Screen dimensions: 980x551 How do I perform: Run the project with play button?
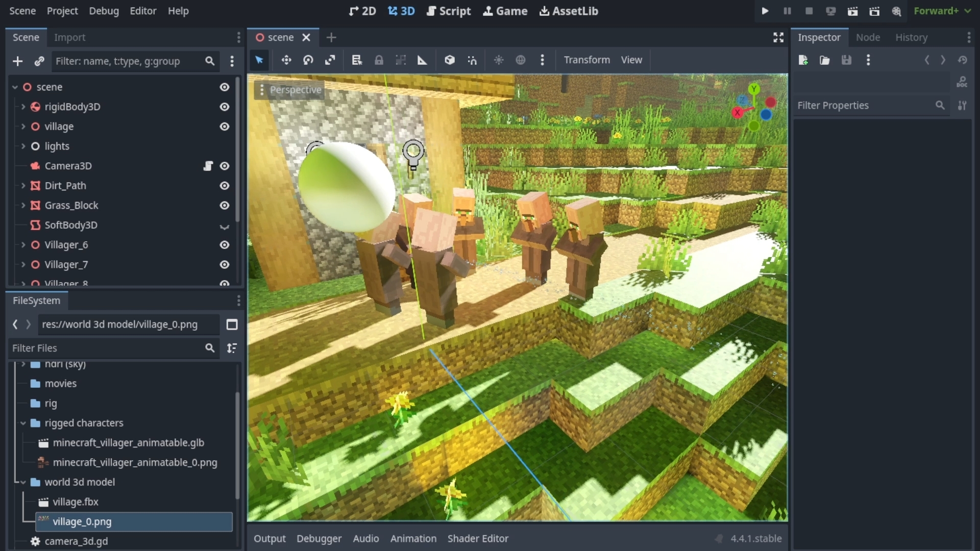[x=765, y=11]
